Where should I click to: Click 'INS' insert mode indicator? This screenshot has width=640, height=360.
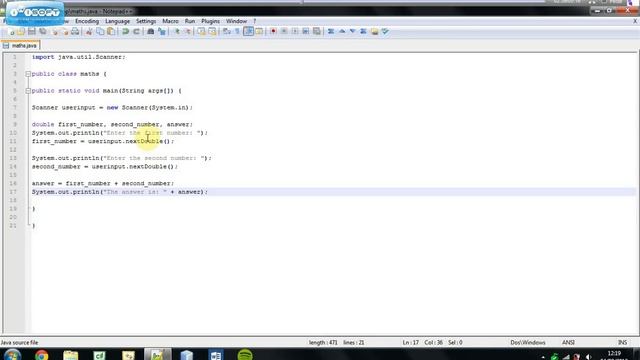click(622, 343)
